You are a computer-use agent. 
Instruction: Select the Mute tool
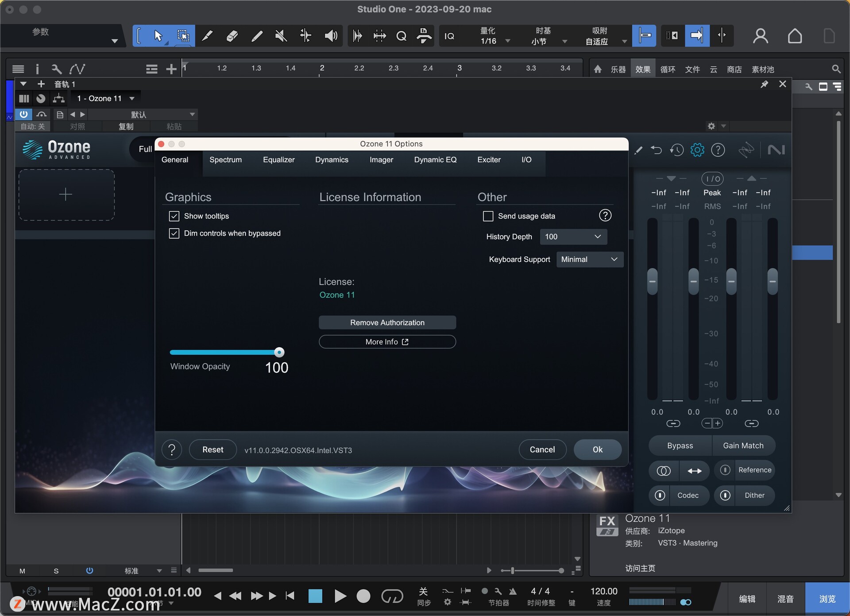click(281, 36)
